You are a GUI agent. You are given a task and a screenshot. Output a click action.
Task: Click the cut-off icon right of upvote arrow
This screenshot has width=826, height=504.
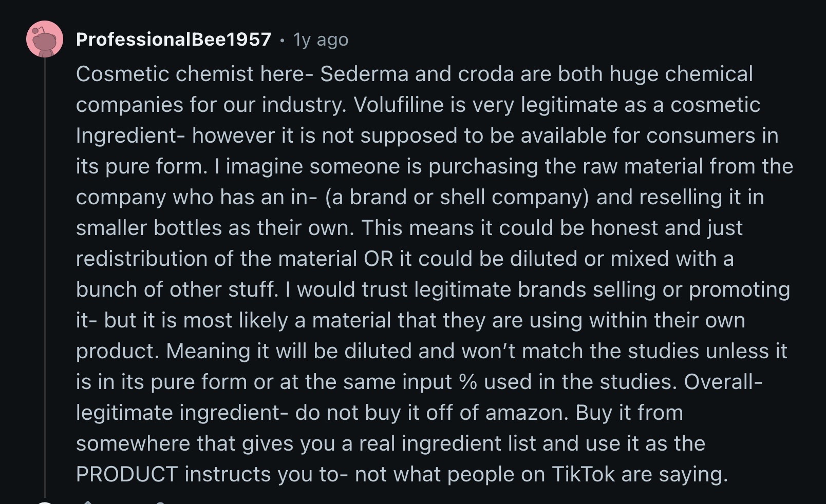point(160,502)
